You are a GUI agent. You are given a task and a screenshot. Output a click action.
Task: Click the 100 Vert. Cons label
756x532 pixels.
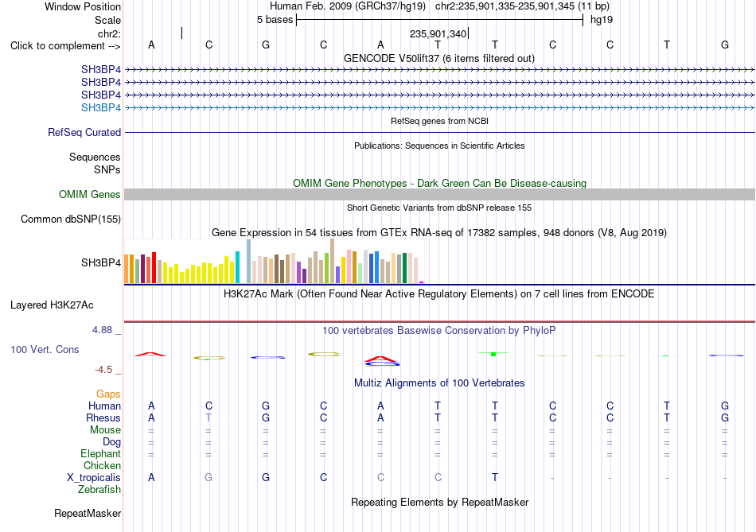point(45,349)
